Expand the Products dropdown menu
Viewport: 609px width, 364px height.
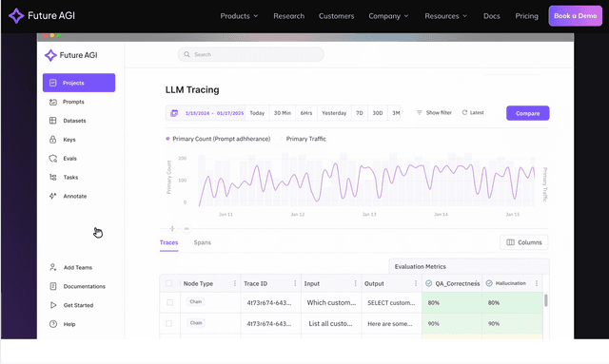[x=239, y=16]
